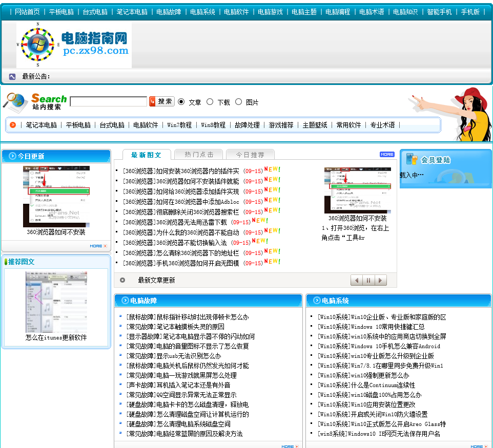Switch to the 今日推荐 tab
This screenshot has width=493, height=448.
250,155
